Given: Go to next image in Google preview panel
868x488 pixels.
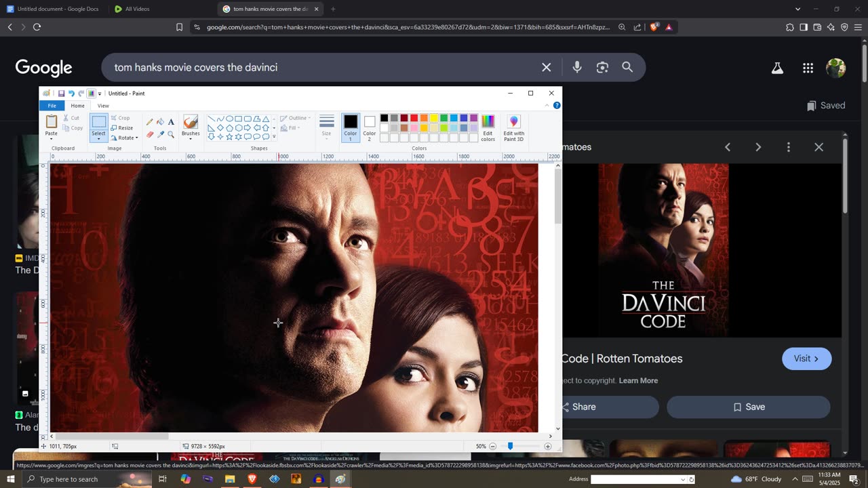Looking at the screenshot, I should tap(758, 147).
